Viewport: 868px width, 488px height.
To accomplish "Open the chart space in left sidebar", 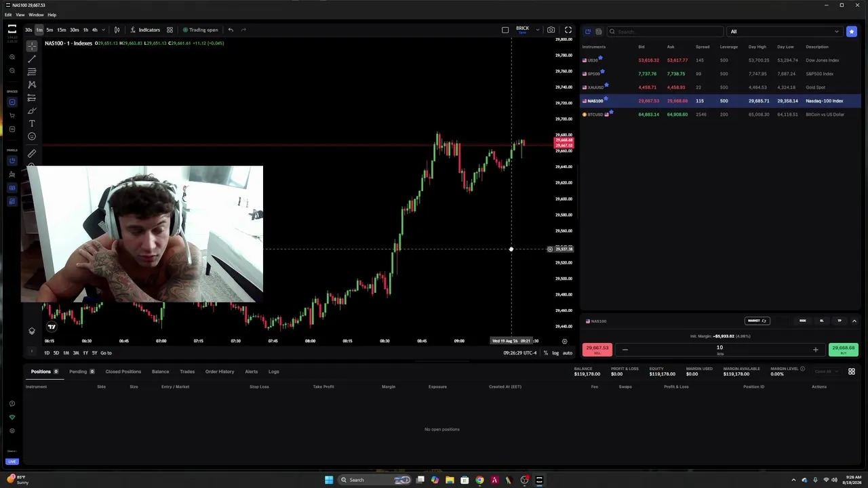I will pyautogui.click(x=12, y=102).
